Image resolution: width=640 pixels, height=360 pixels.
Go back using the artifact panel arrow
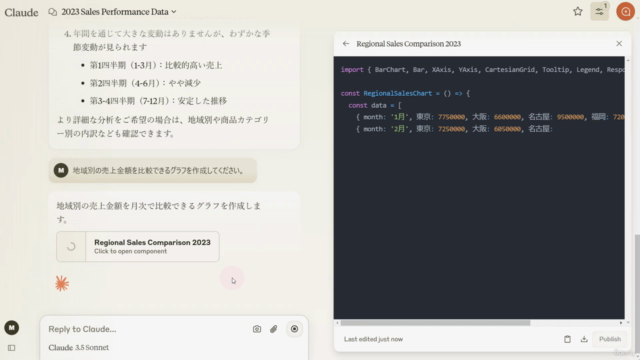(346, 44)
